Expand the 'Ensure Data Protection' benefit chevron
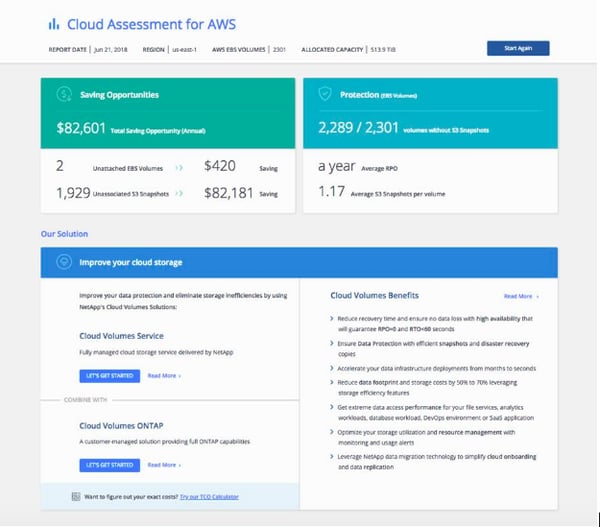The height and width of the screenshot is (527, 600). click(x=331, y=343)
